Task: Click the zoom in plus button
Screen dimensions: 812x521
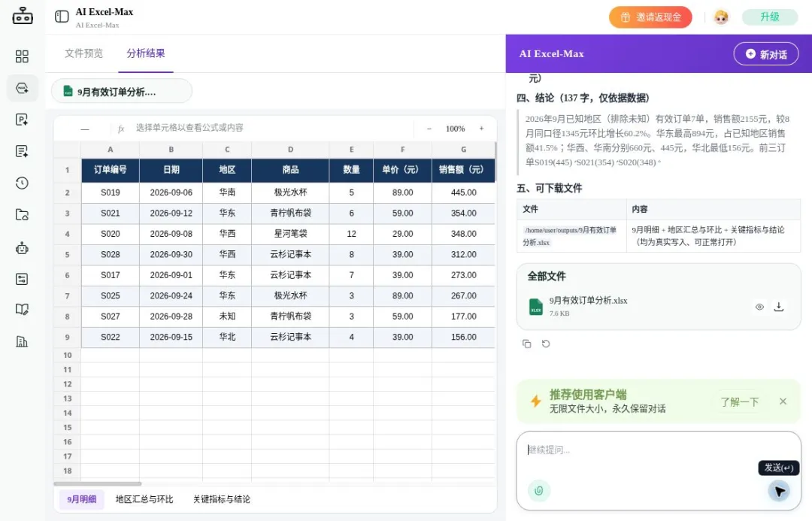Action: coord(481,129)
